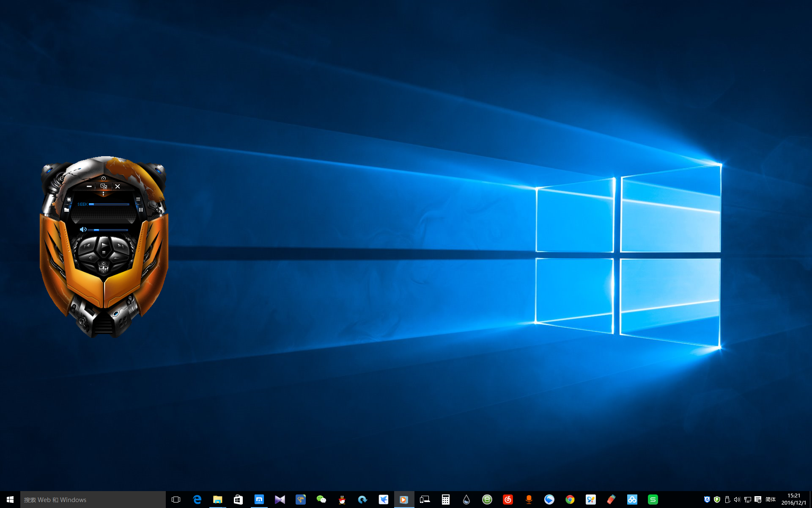Open the phone-and-PC connect taskbar icon

pyautogui.click(x=425, y=500)
